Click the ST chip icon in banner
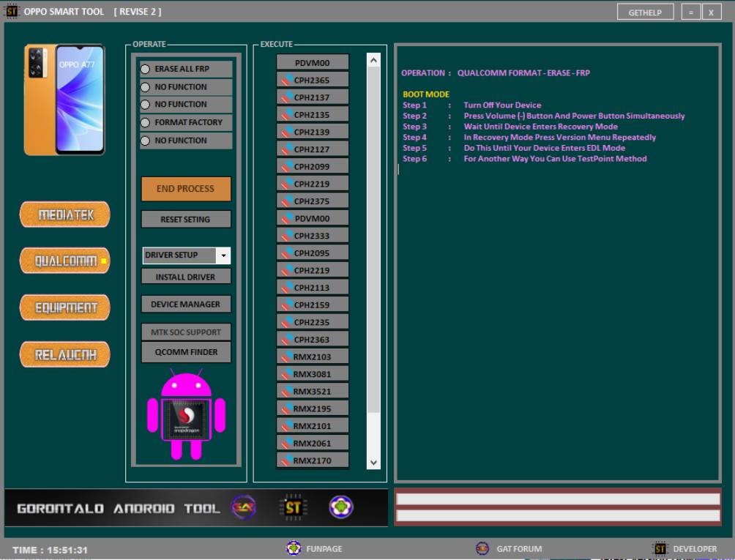Image resolution: width=735 pixels, height=560 pixels. tap(294, 507)
